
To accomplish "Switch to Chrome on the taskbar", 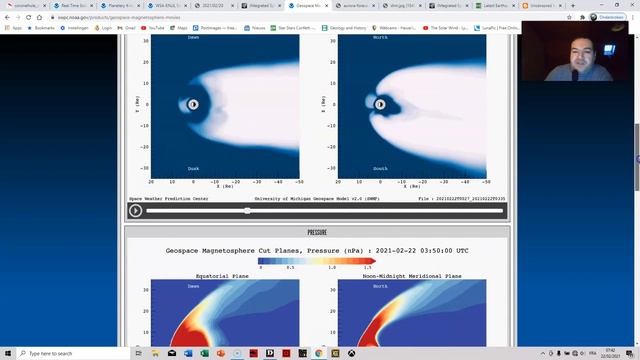I will (x=319, y=353).
